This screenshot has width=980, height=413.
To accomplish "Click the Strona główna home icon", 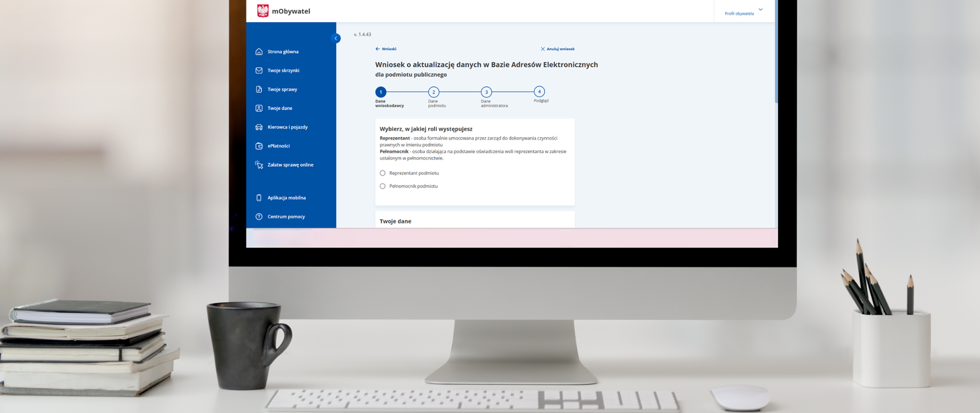I will click(259, 51).
